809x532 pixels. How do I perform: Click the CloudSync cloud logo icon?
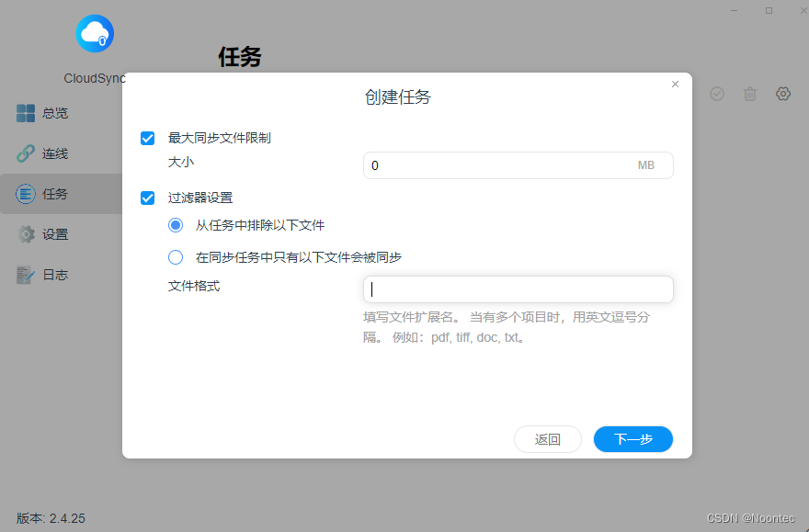coord(95,33)
